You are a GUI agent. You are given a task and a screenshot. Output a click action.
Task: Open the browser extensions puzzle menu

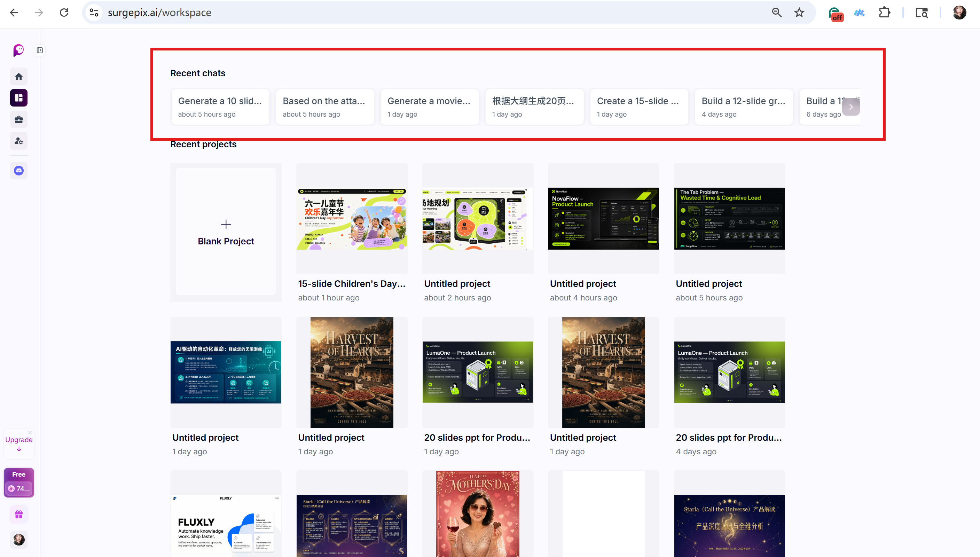884,13
